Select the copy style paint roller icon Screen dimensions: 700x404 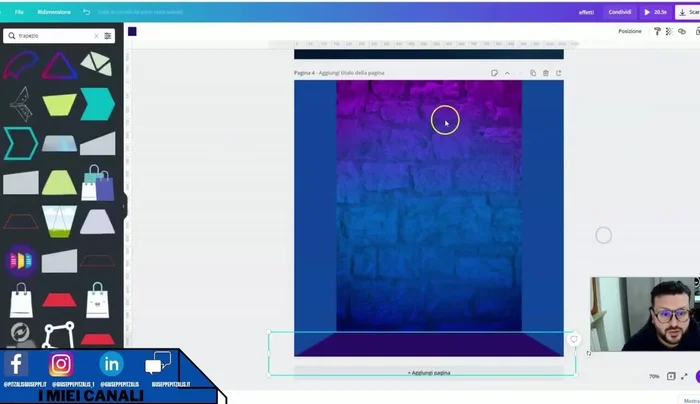coord(657,31)
